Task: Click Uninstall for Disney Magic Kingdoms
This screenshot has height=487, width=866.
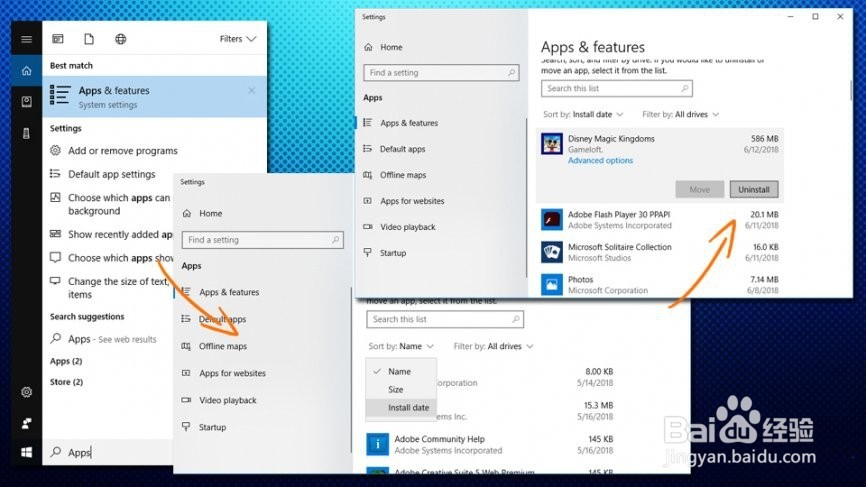Action: pyautogui.click(x=754, y=189)
